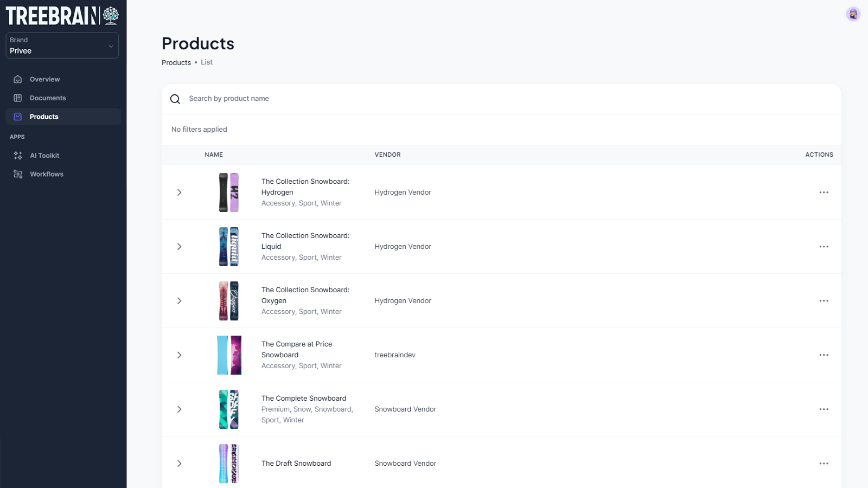
Task: Click the Overview home icon
Action: (18, 79)
